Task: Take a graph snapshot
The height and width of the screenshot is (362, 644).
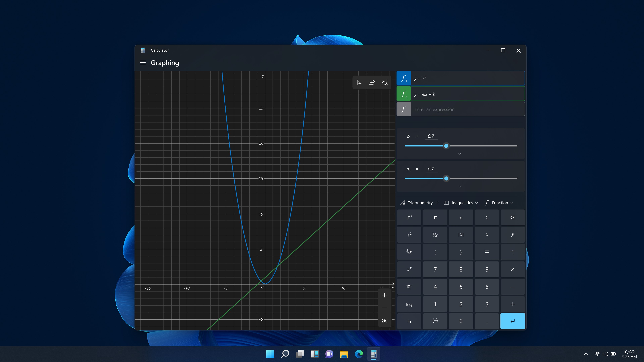Action: tap(385, 321)
